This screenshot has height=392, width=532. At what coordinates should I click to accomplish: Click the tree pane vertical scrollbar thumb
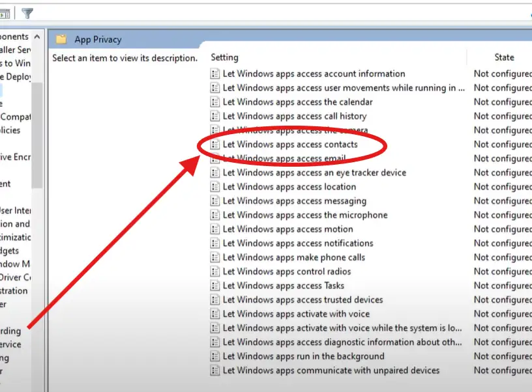(37, 135)
